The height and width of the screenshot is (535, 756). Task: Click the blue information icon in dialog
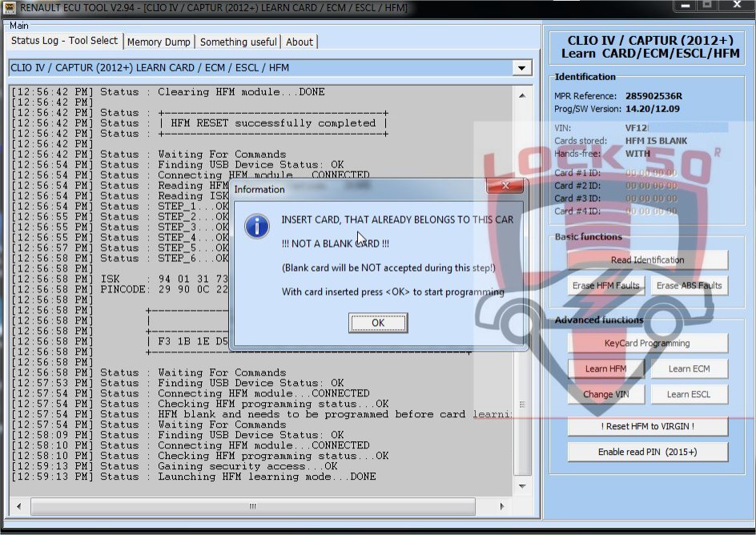[x=257, y=225]
